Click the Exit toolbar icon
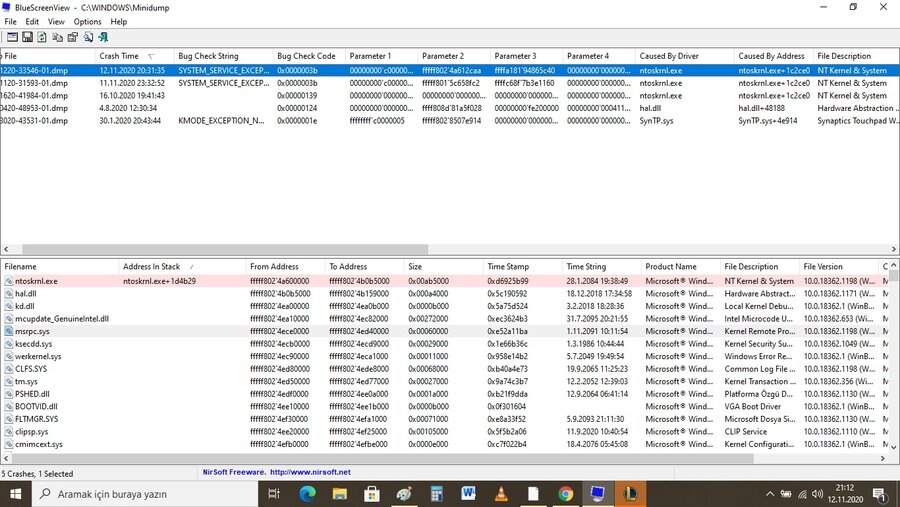The image size is (900, 507). point(102,37)
